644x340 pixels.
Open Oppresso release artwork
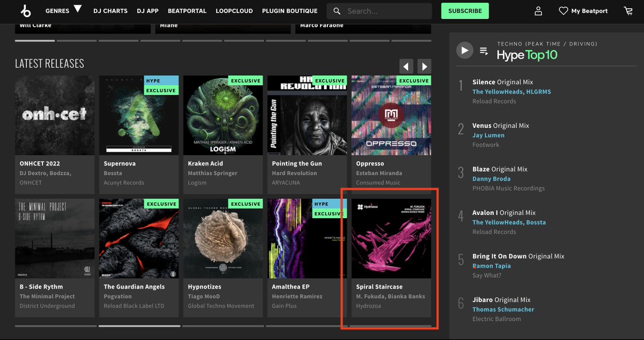391,115
